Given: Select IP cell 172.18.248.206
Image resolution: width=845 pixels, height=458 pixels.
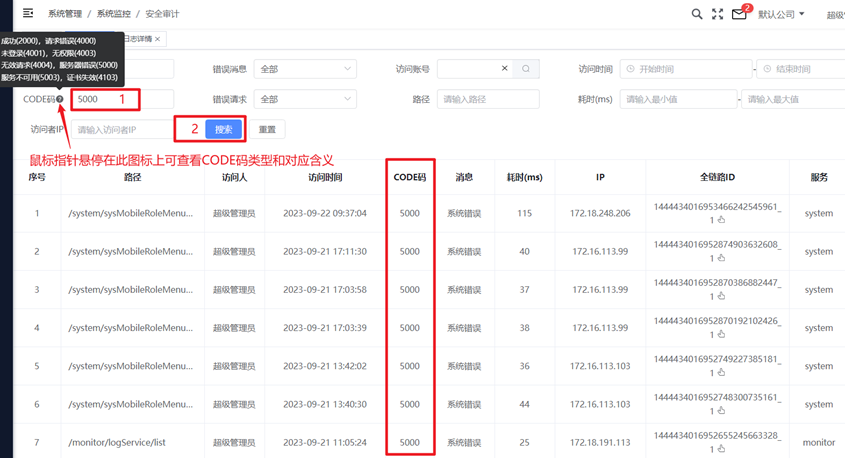Looking at the screenshot, I should pyautogui.click(x=600, y=213).
